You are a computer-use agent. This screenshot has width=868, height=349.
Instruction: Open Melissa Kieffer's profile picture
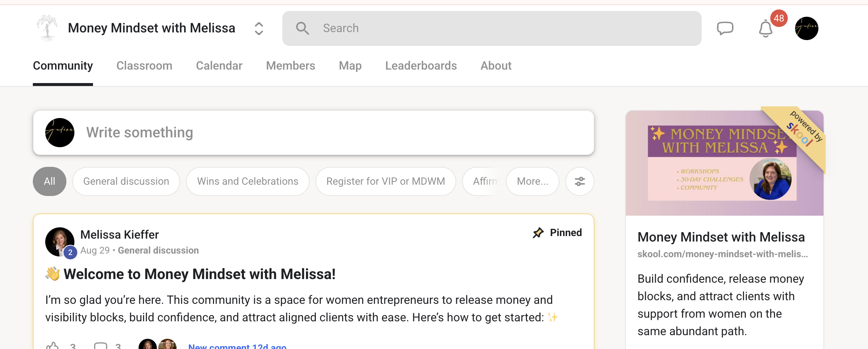[x=60, y=242]
